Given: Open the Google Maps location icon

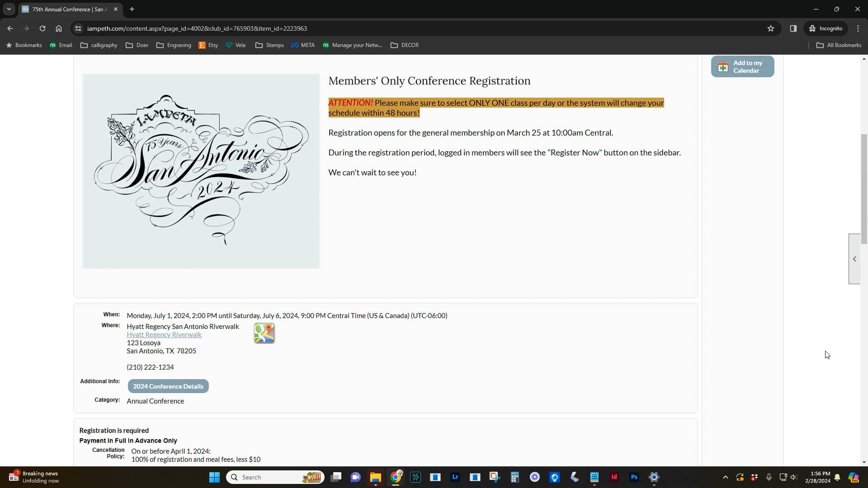Looking at the screenshot, I should (264, 333).
